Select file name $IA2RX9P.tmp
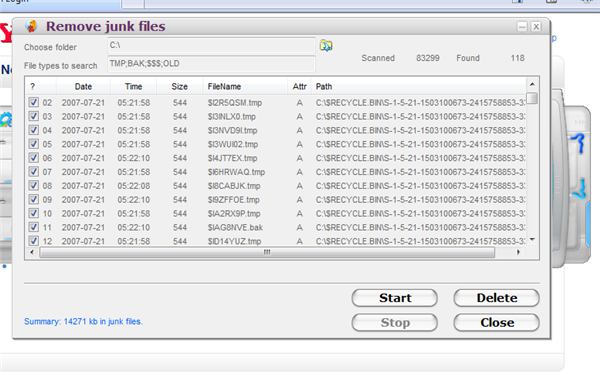Image resolution: width=600 pixels, height=372 pixels. pyautogui.click(x=234, y=214)
